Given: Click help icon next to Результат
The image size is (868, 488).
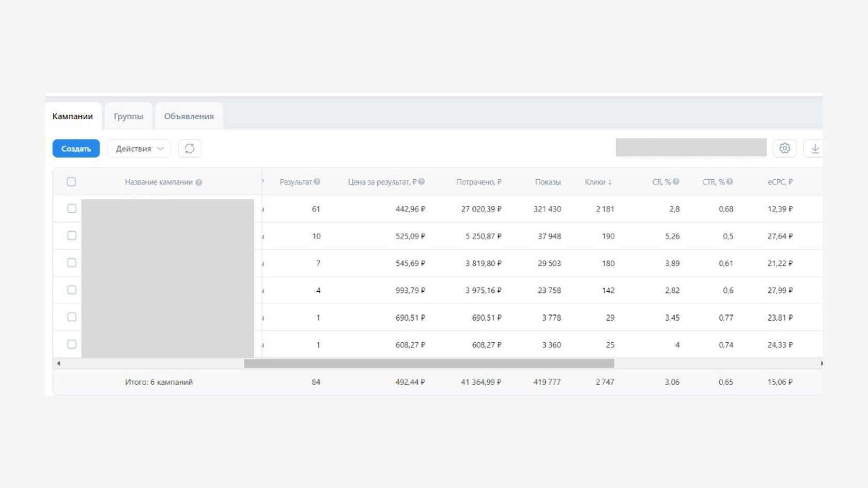Looking at the screenshot, I should (x=317, y=182).
